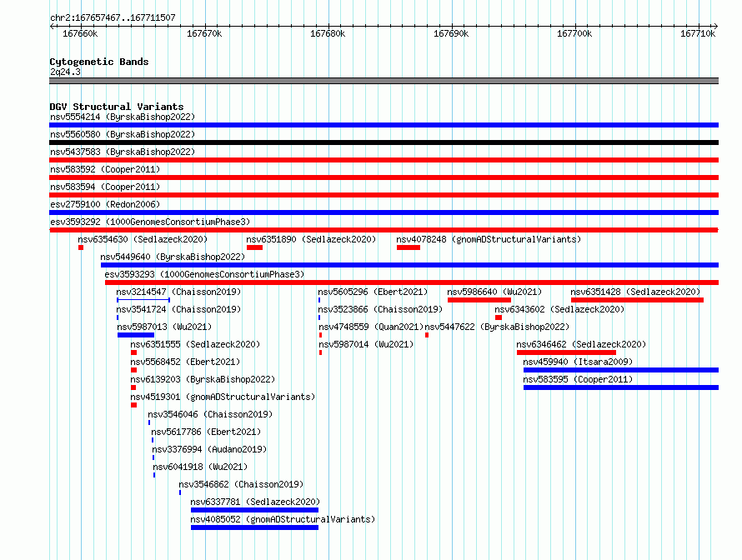This screenshot has width=742, height=560.
Task: Click the 167670k ruler tick label
Action: coord(204,33)
